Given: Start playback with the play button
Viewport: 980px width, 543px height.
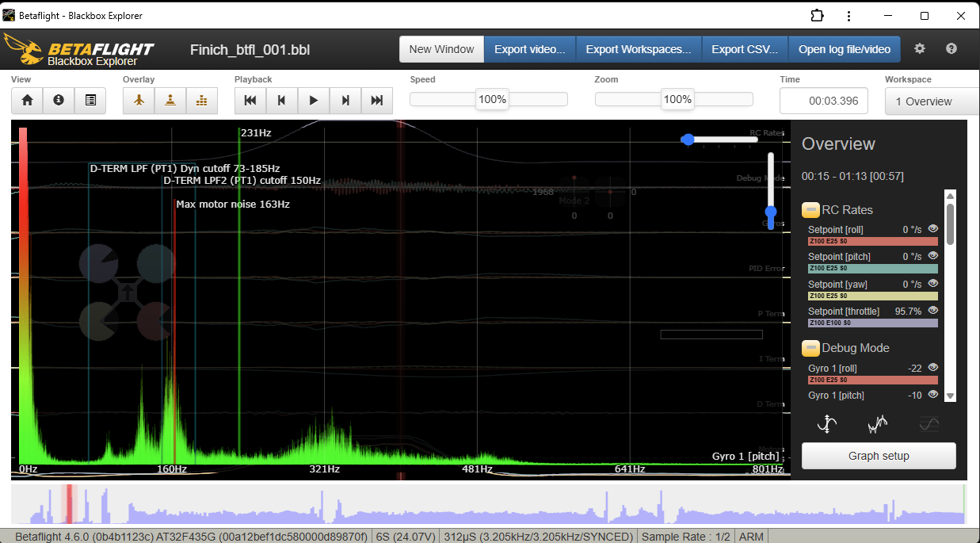Looking at the screenshot, I should tap(314, 101).
